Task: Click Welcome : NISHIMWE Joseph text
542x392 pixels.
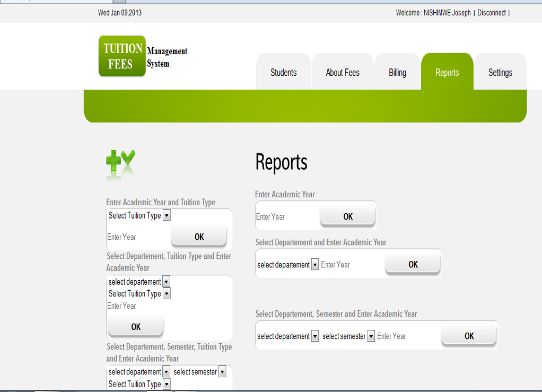Action: tap(433, 13)
